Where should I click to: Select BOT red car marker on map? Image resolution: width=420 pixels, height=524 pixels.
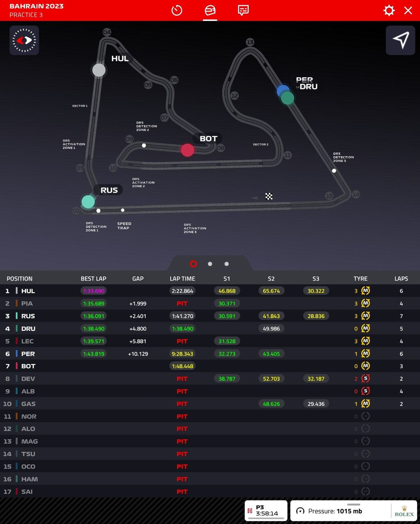click(187, 150)
